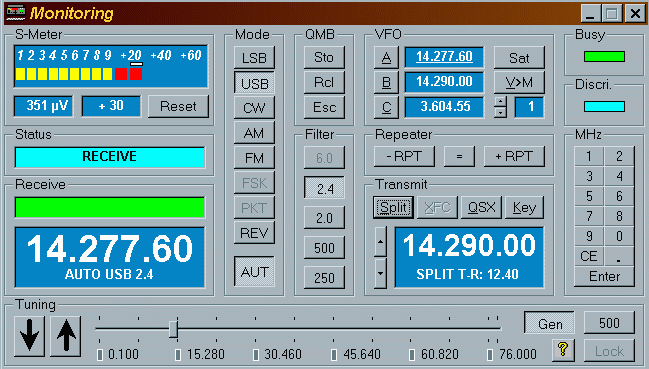Click the tuning slider thumb
The image size is (649, 369).
(174, 329)
